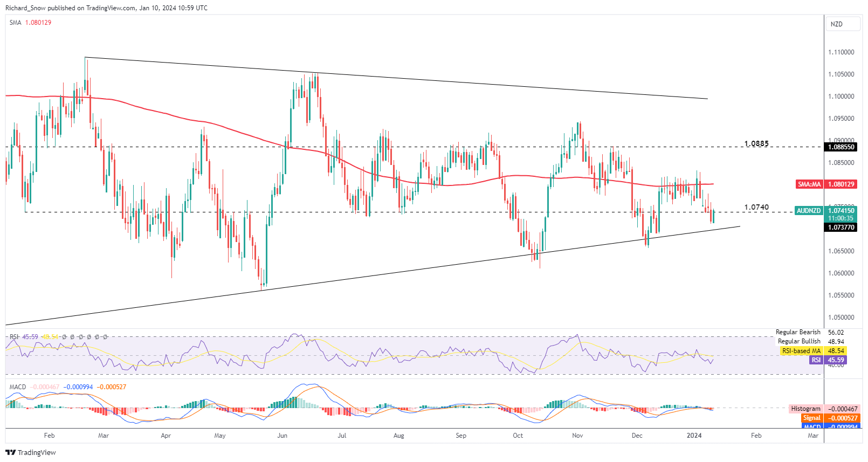Click the NZD currency button
Screen dimensions: 868x462
pyautogui.click(x=843, y=24)
